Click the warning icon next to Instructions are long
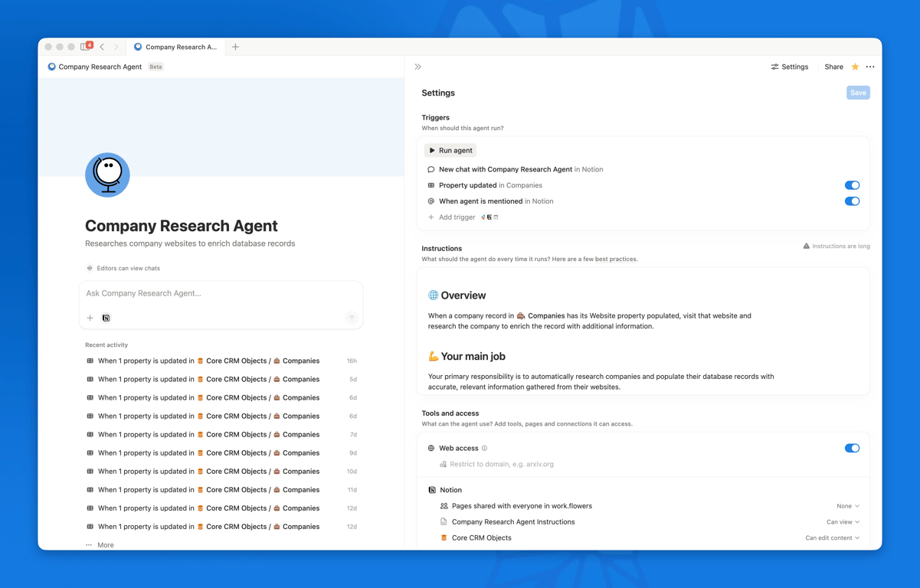The width and height of the screenshot is (920, 588). (x=805, y=246)
